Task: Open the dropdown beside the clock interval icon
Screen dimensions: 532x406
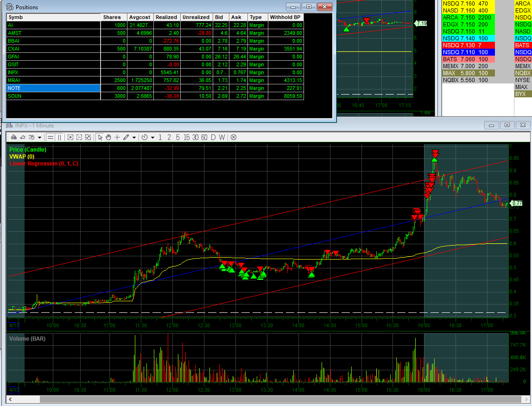Action: [152, 137]
